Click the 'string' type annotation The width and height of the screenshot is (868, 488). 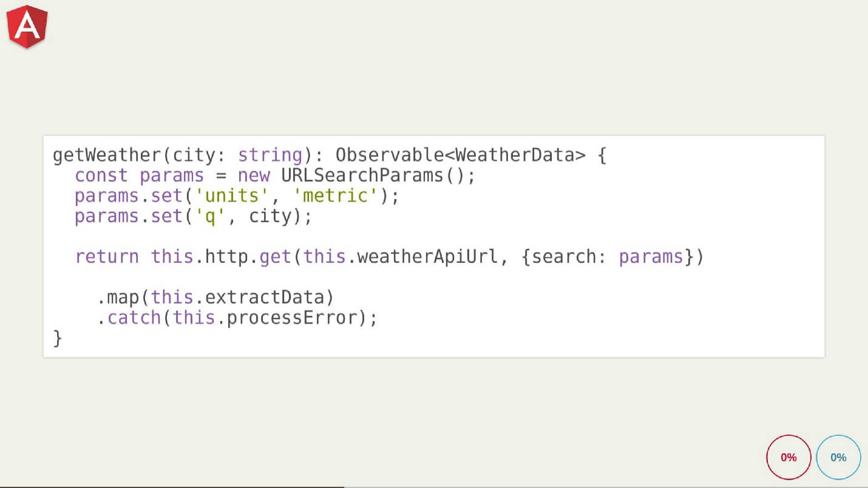pos(270,155)
